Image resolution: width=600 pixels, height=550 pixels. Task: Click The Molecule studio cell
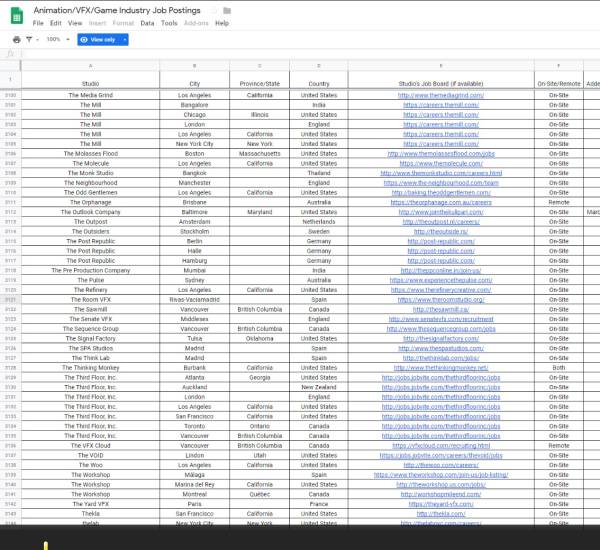(90, 163)
